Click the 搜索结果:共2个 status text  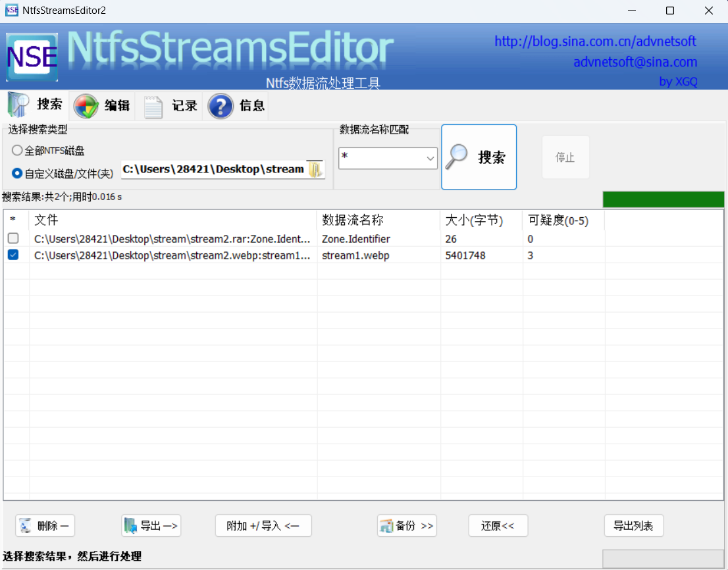point(62,197)
